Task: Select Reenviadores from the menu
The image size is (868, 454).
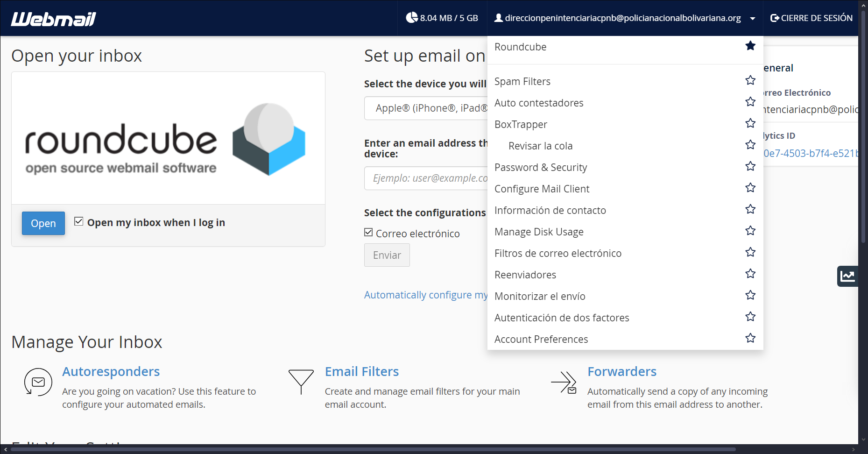Action: tap(525, 275)
